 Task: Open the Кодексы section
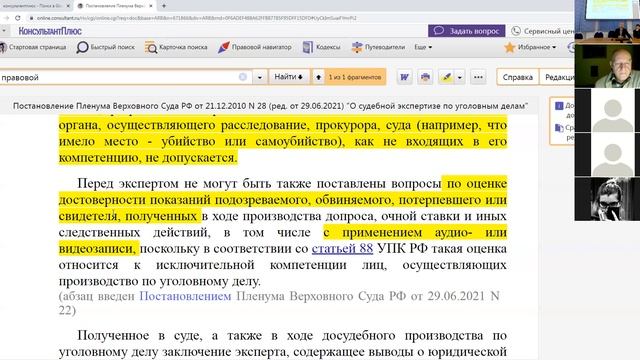point(322,47)
